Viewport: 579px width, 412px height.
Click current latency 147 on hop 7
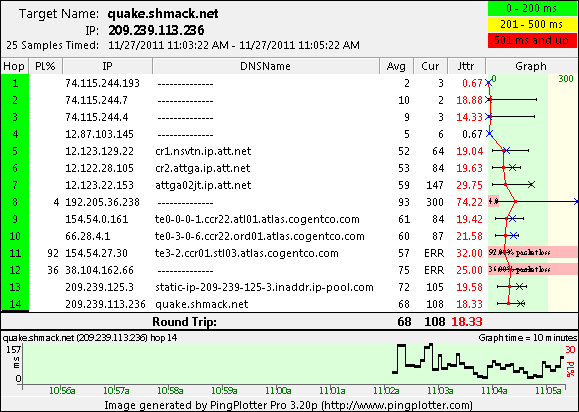click(x=435, y=185)
